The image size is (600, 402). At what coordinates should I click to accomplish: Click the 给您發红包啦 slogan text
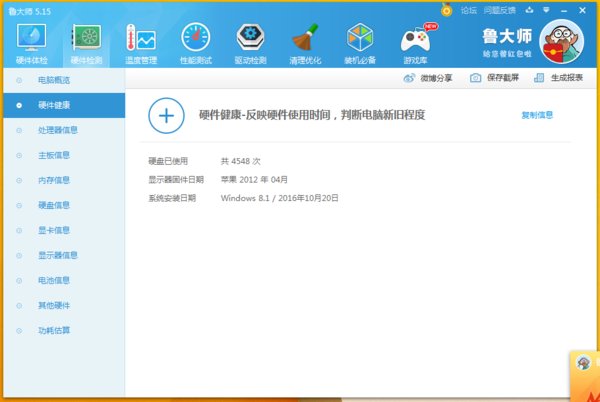507,54
